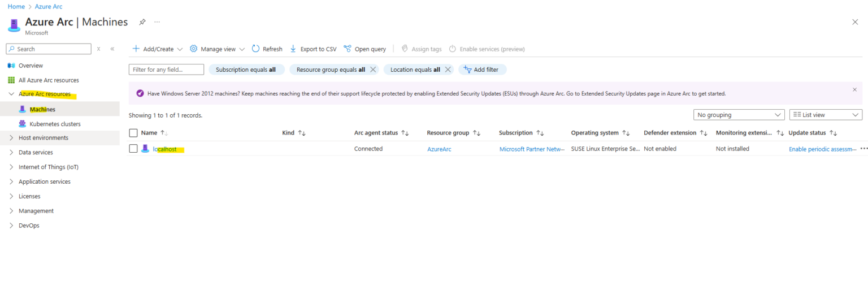This screenshot has width=868, height=281.
Task: Open the Subscription equals all filter
Action: 246,70
